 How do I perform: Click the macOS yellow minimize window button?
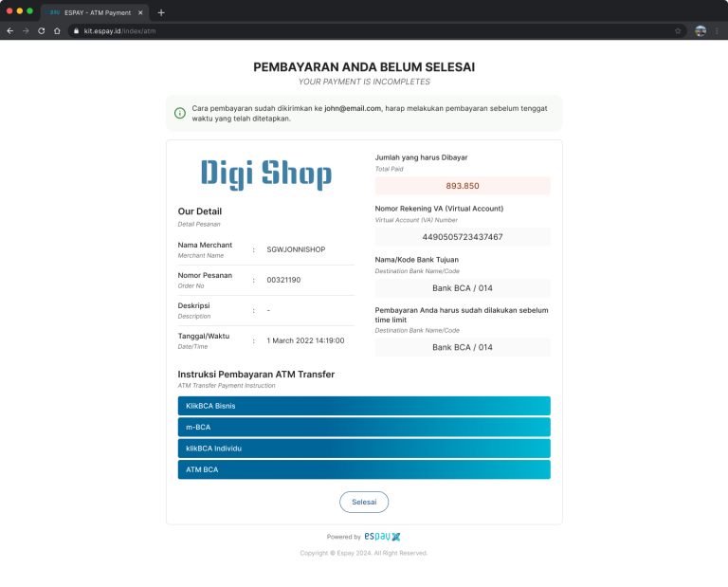[x=20, y=10]
